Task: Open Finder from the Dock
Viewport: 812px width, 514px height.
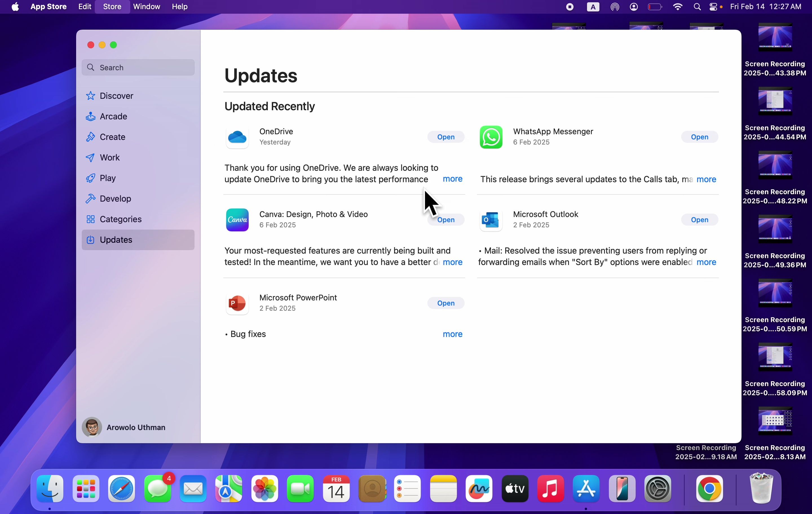Action: point(50,489)
